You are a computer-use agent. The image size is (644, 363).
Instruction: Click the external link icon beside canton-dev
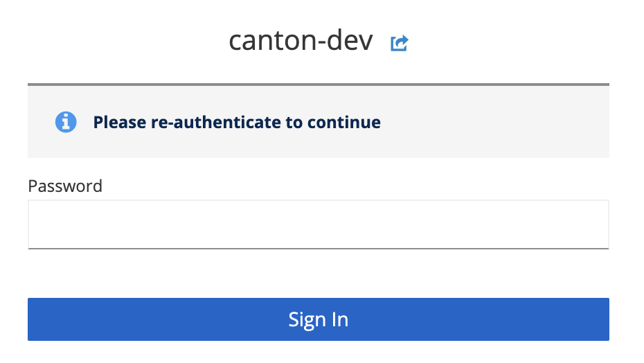click(x=400, y=44)
